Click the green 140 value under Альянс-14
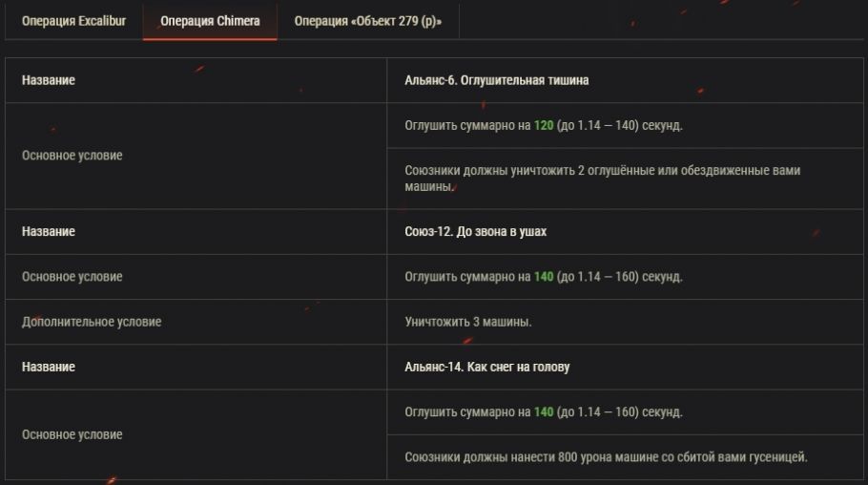 (x=544, y=412)
